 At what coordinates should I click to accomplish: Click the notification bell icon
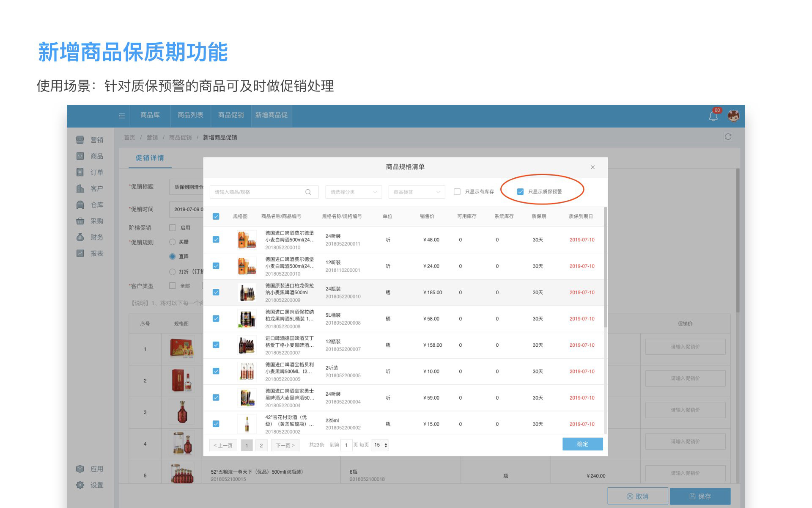713,116
